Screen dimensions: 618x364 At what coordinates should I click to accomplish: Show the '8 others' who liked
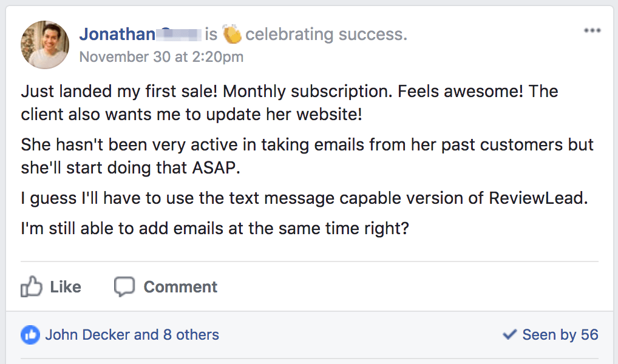click(x=191, y=335)
